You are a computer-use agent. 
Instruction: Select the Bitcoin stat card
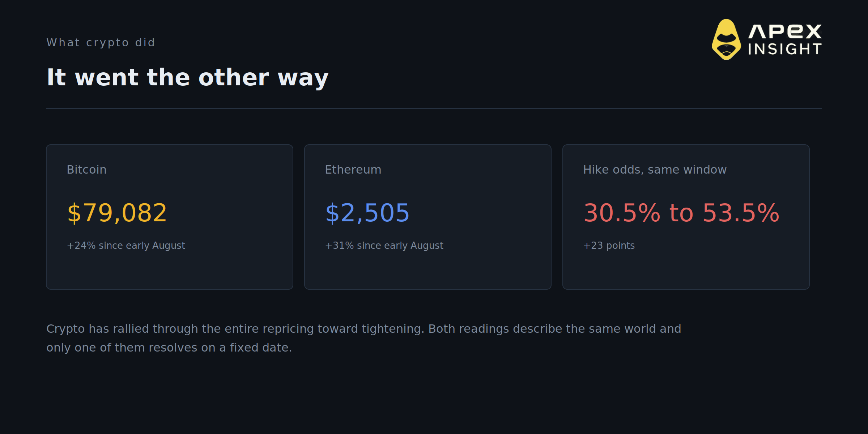(x=170, y=217)
